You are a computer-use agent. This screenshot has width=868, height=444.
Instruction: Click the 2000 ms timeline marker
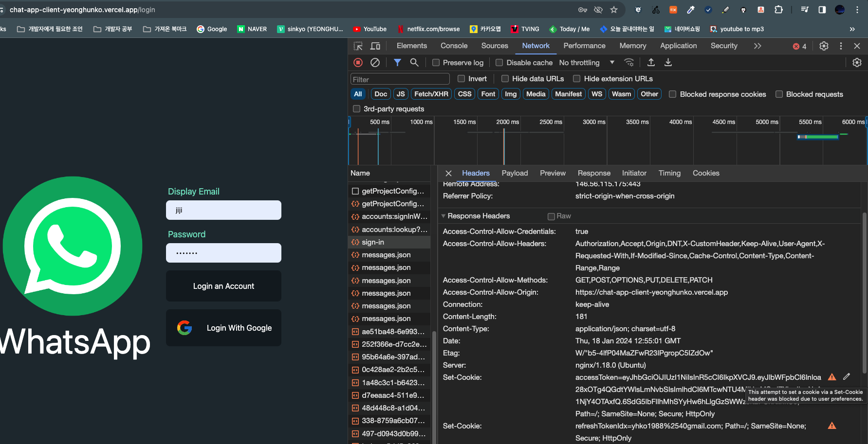tap(507, 122)
